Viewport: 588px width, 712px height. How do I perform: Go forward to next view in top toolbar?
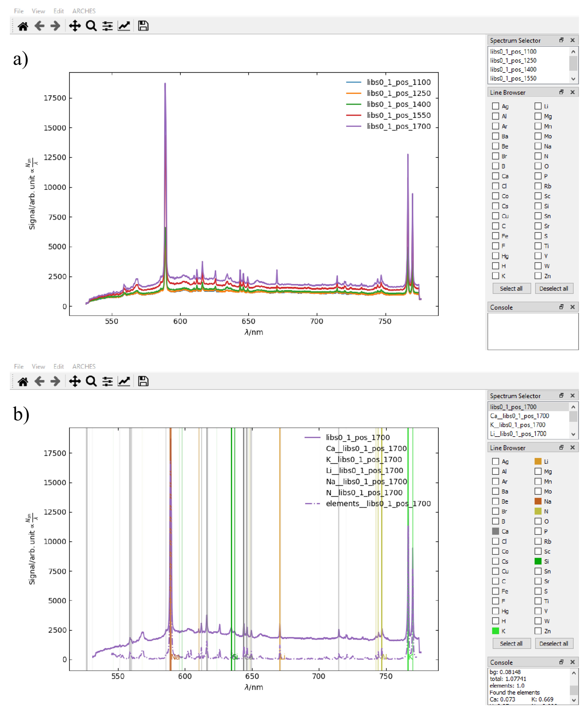[x=55, y=26]
